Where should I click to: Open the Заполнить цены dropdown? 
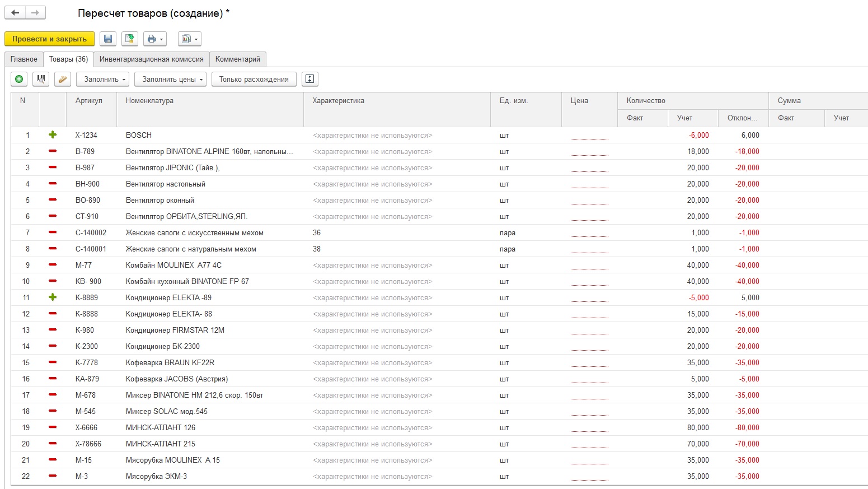[171, 79]
